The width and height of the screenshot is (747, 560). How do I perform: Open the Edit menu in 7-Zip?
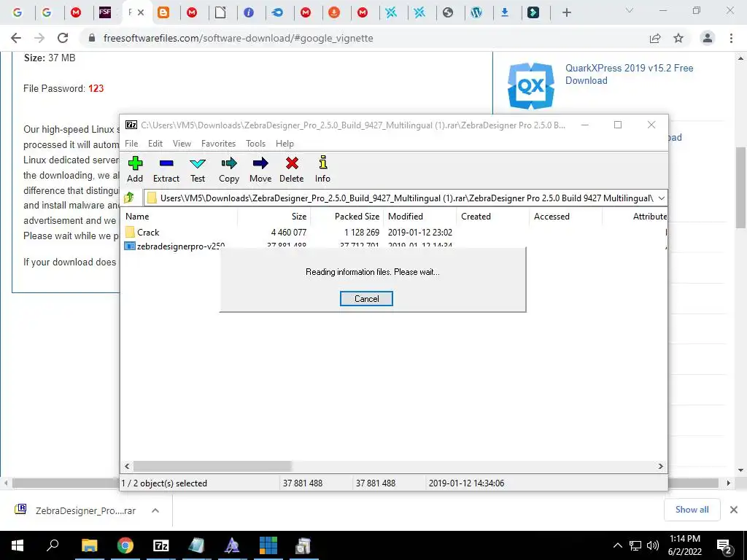click(155, 144)
